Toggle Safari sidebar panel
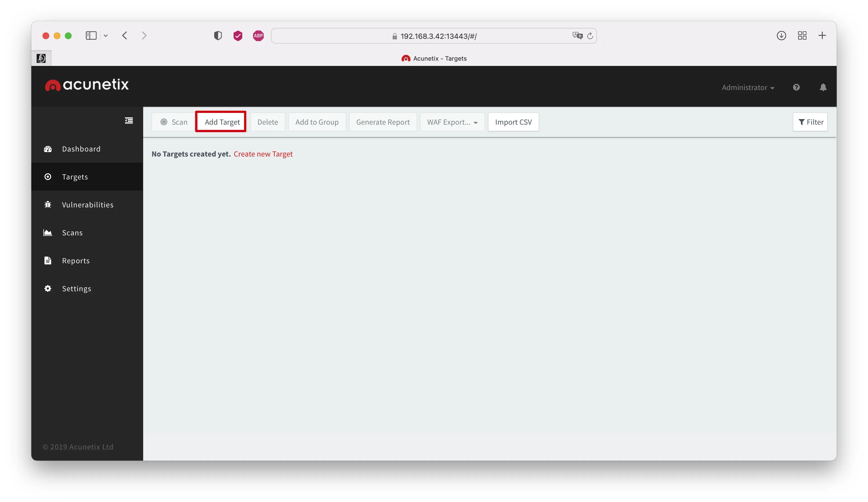868x502 pixels. point(91,36)
